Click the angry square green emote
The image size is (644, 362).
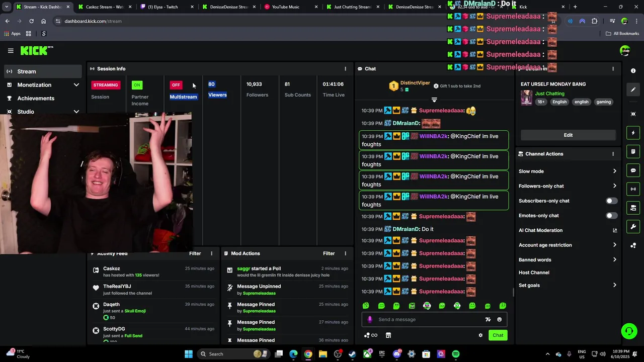(412, 306)
